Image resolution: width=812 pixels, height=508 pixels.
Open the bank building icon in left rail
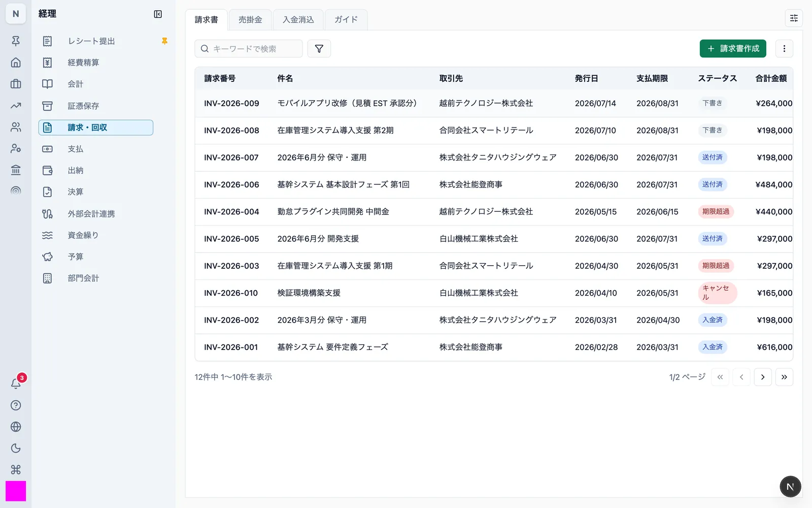(16, 170)
